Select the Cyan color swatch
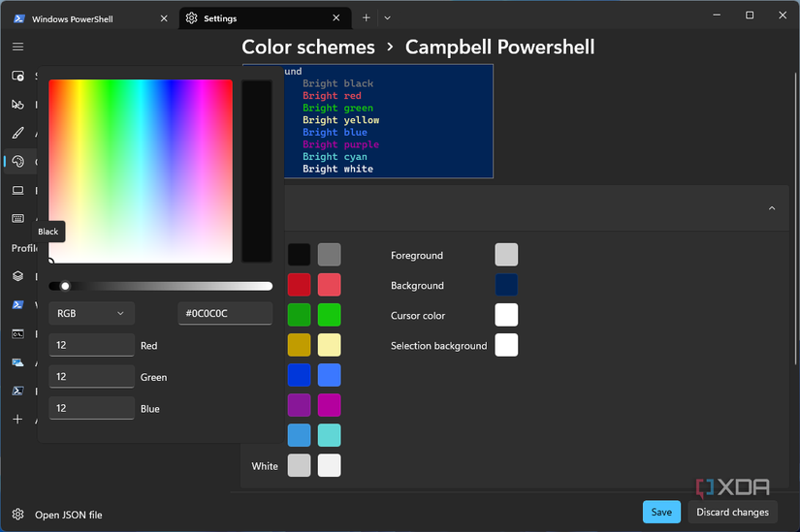The width and height of the screenshot is (800, 532). point(299,435)
